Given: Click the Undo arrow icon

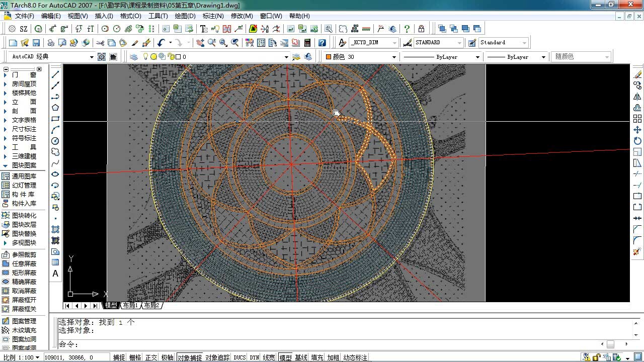Looking at the screenshot, I should (x=161, y=43).
